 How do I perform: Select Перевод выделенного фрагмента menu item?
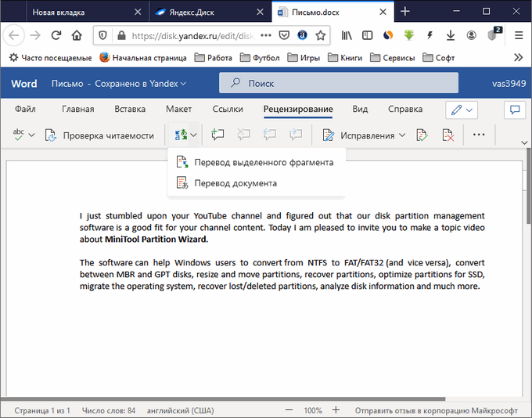[257, 162]
